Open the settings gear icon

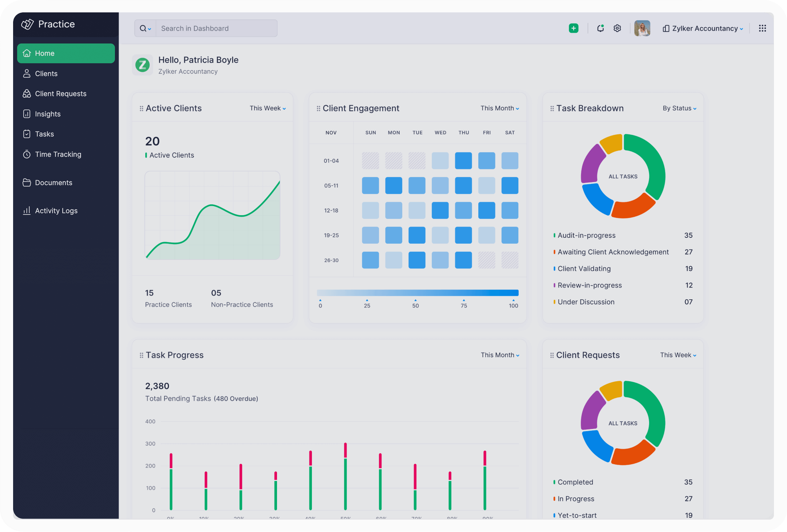pyautogui.click(x=617, y=28)
